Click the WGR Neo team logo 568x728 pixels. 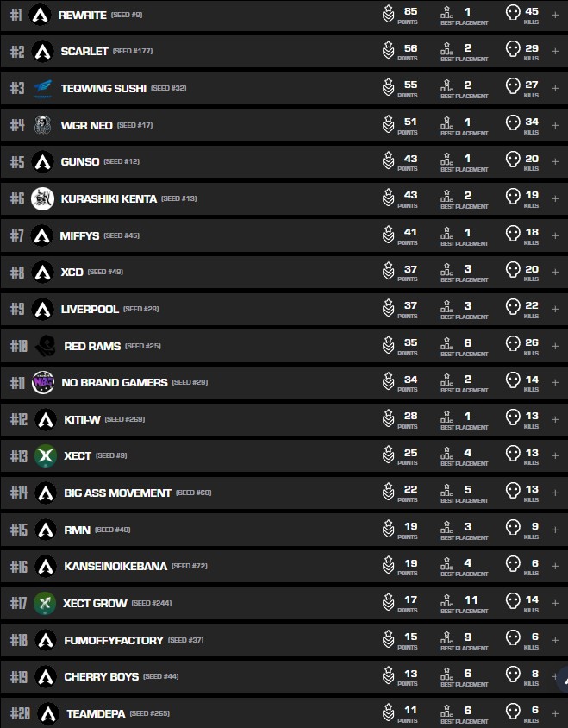click(x=43, y=125)
